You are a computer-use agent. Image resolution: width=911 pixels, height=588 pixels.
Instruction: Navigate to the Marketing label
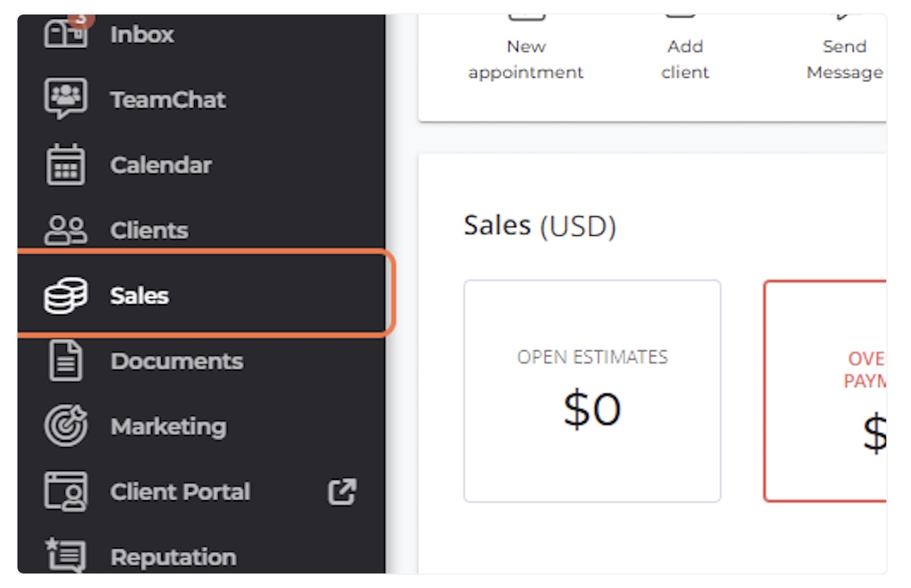(x=168, y=426)
